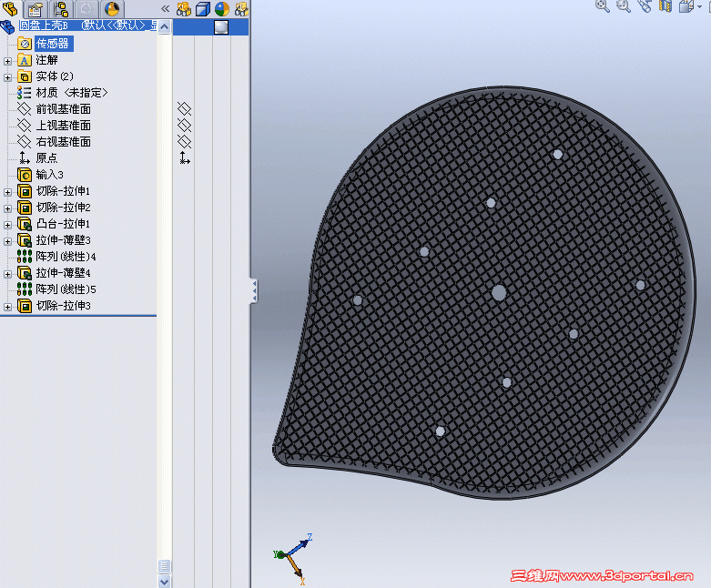Collapse the display pane with double chevron
Image resolution: width=711 pixels, height=588 pixels.
point(165,8)
